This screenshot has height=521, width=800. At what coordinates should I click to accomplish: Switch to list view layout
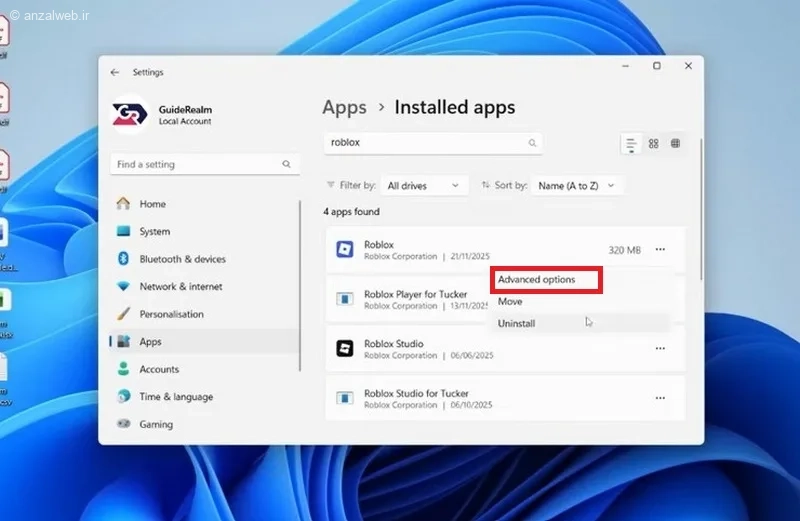tap(631, 144)
